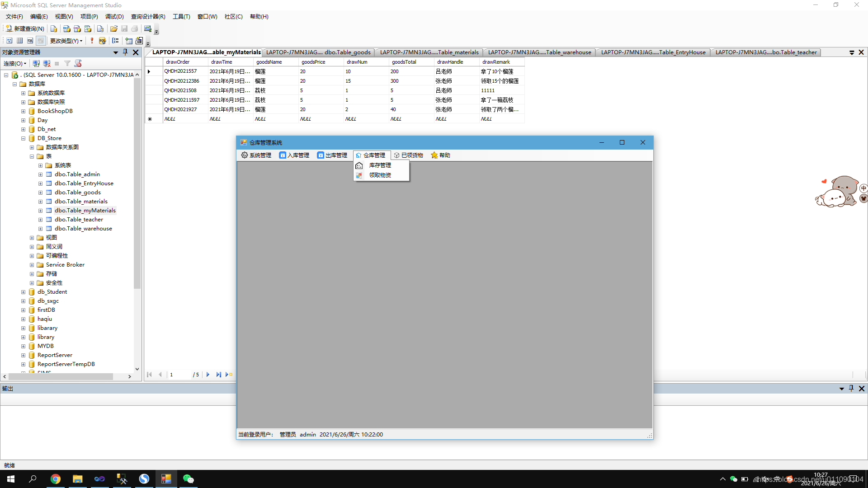This screenshot has width=868, height=488.
Task: Open the 更改类型(Y) dropdown
Action: tap(66, 40)
